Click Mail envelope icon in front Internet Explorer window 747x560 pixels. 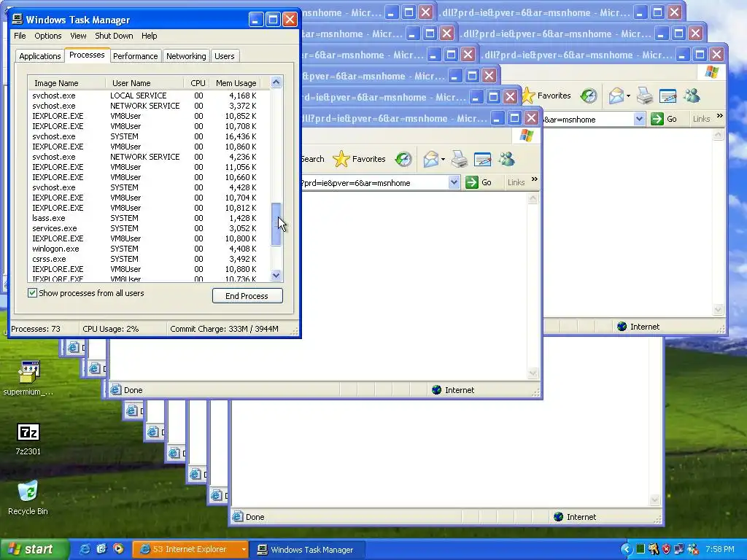click(x=430, y=159)
